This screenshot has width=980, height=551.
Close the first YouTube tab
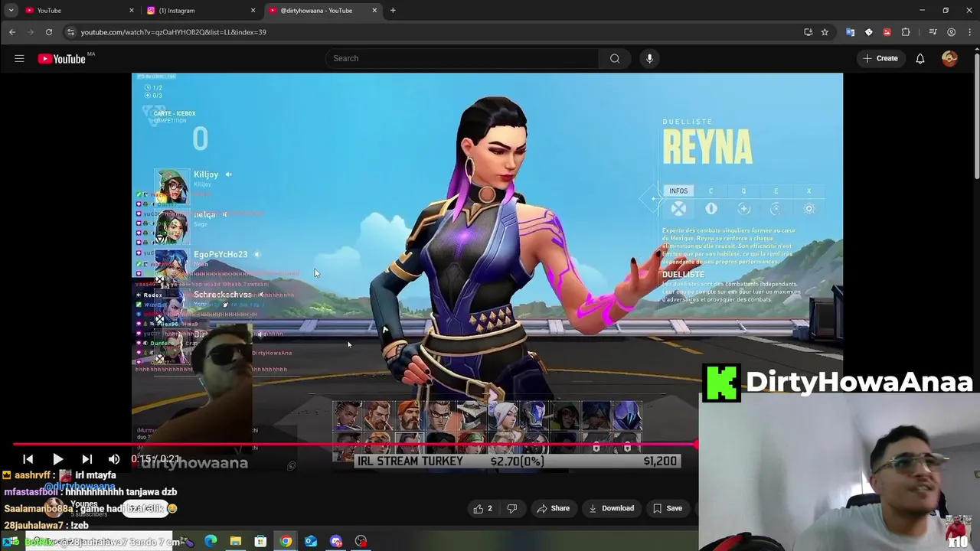(x=131, y=11)
